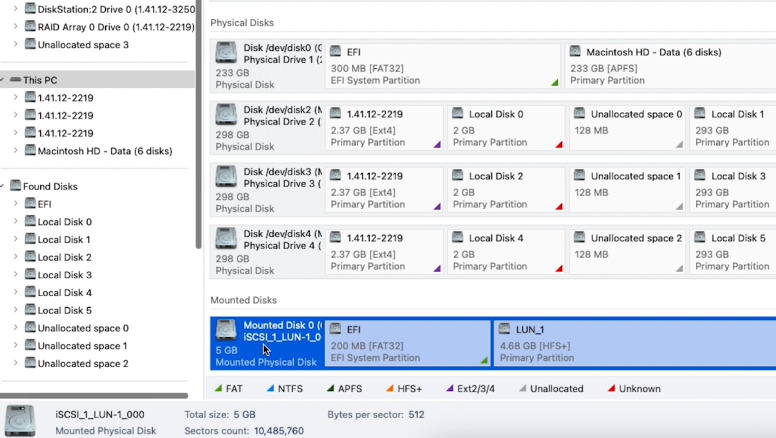Click the iSCSI_1_LUN-1_000 disk icon in status bar

(x=20, y=421)
